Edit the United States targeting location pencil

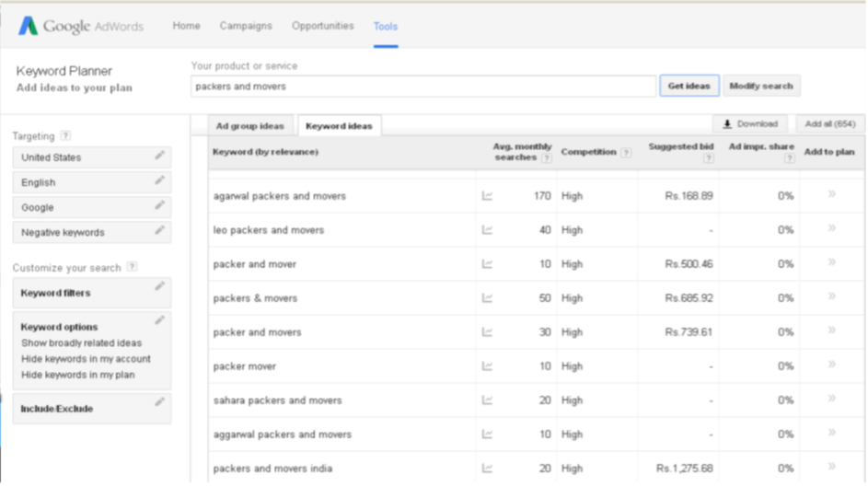tap(160, 156)
